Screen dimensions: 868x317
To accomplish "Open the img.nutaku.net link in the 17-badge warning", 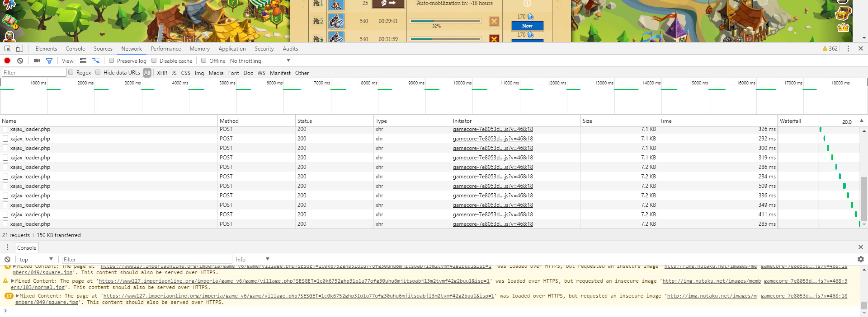I will pyautogui.click(x=712, y=296).
